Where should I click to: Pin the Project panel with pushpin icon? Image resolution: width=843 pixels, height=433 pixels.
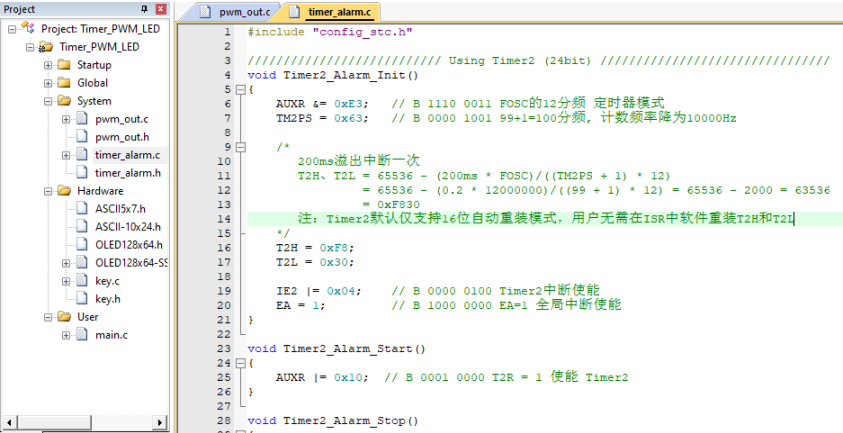(x=145, y=9)
